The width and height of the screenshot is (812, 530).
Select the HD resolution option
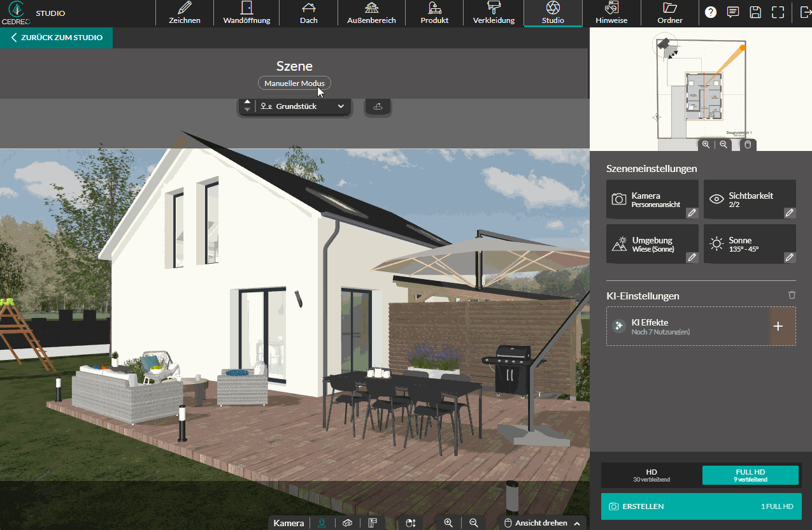tap(651, 475)
